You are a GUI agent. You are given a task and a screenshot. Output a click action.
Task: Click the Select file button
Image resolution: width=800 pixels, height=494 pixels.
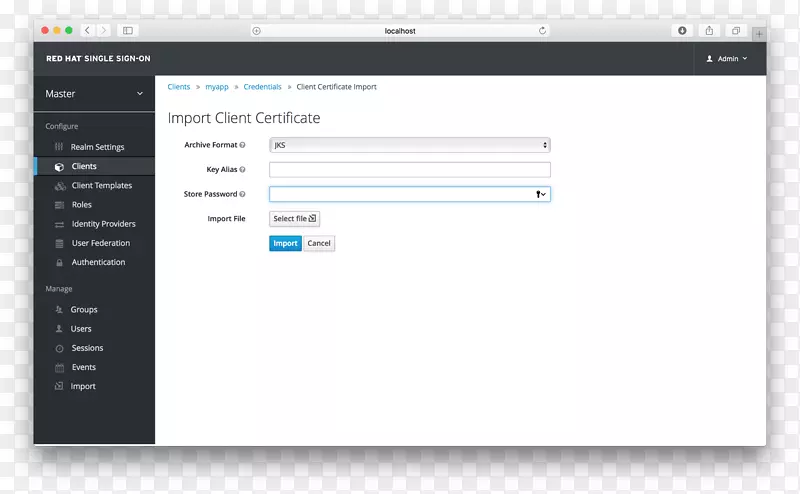click(294, 218)
